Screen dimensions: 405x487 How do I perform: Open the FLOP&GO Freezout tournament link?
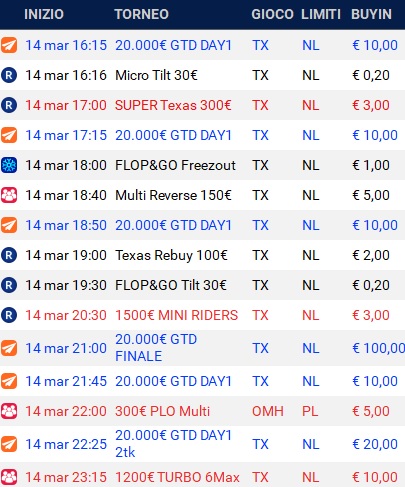(x=175, y=165)
